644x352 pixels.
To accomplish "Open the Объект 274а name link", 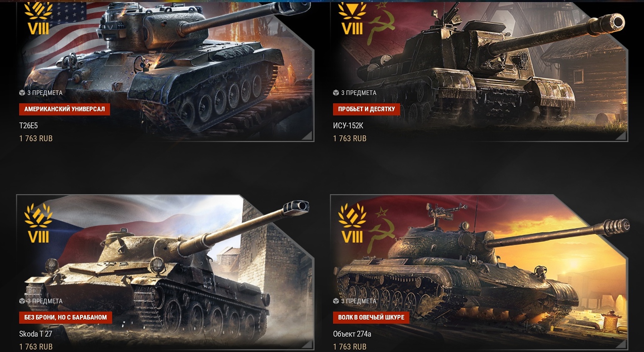I will click(x=352, y=334).
